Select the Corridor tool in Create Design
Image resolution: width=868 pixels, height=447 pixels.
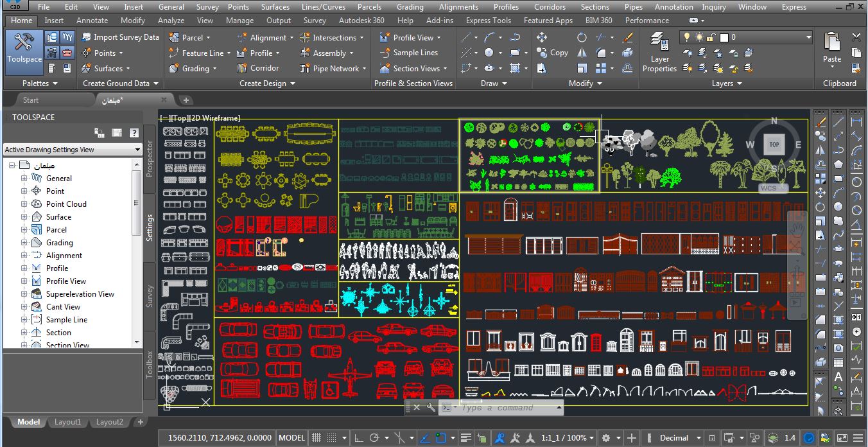click(x=257, y=68)
